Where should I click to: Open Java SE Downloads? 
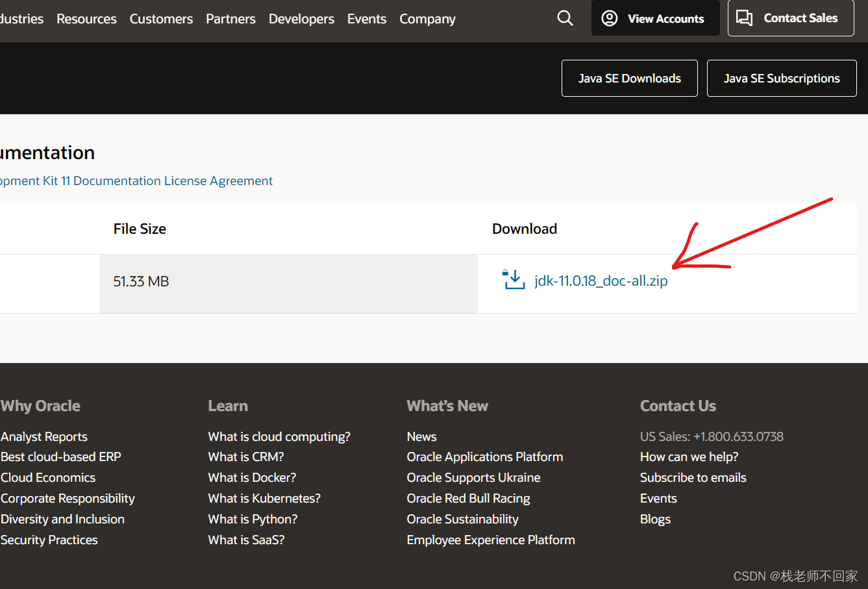coord(630,79)
